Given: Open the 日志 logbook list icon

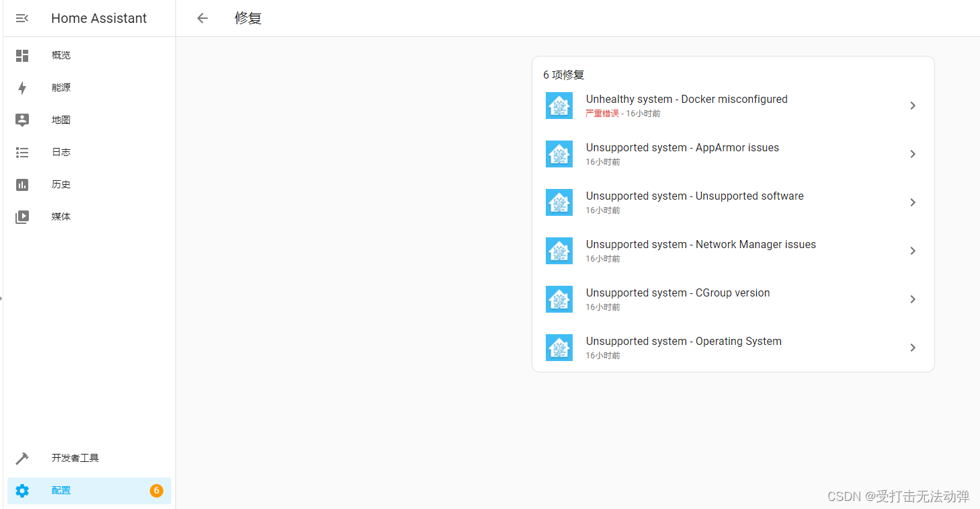Looking at the screenshot, I should point(22,153).
